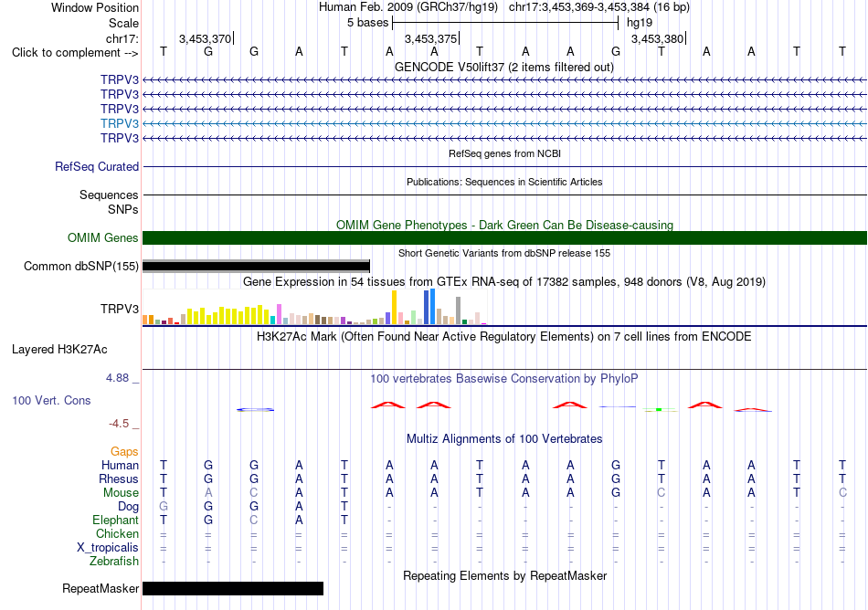868x610 pixels.
Task: Click the 'H3K27Ac Mark' track title
Action: click(503, 337)
